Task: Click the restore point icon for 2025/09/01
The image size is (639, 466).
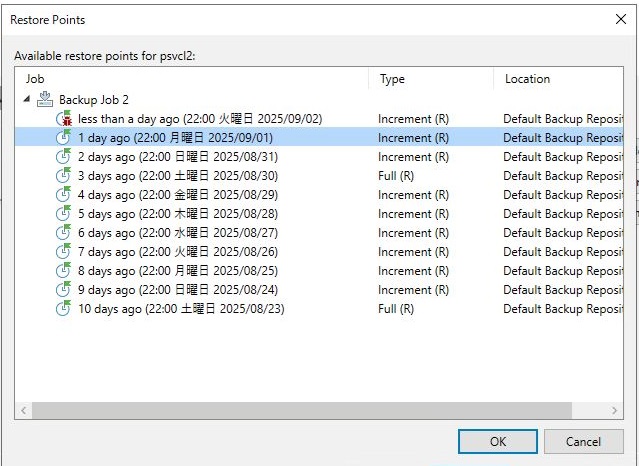Action: (63, 138)
